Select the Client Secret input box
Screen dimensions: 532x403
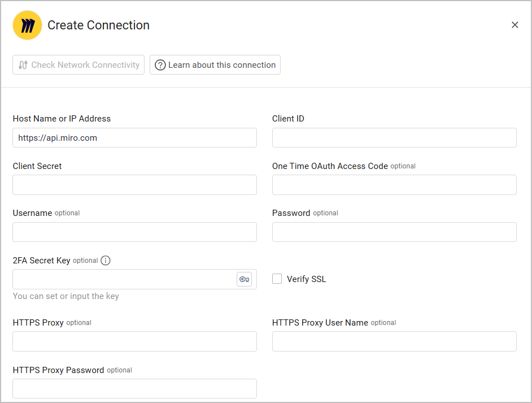[134, 185]
